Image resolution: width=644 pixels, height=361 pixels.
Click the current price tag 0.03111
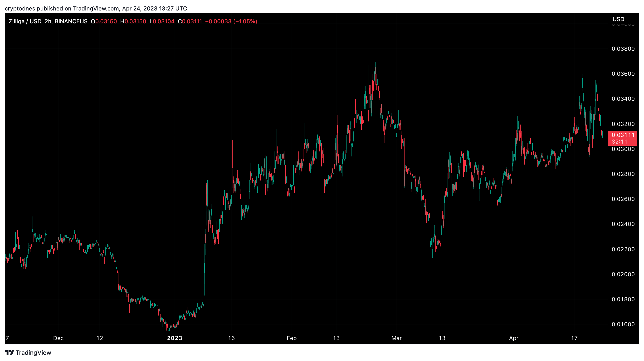pyautogui.click(x=623, y=135)
